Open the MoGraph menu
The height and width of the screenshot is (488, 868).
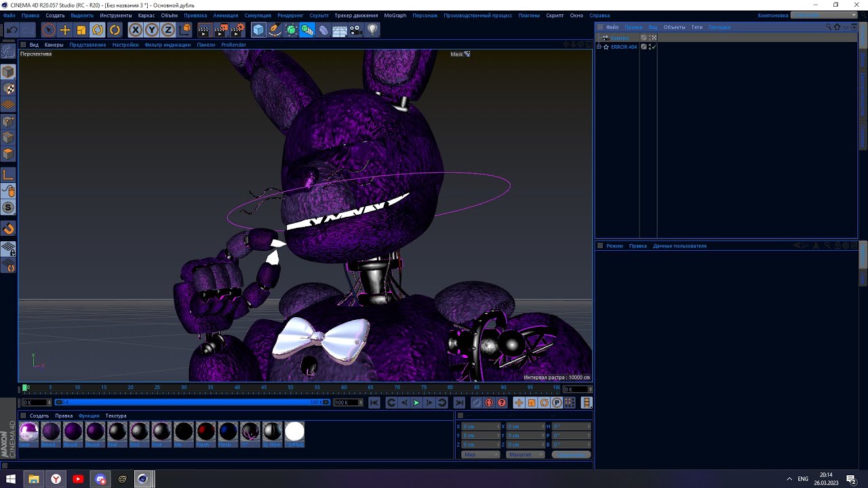(x=395, y=15)
